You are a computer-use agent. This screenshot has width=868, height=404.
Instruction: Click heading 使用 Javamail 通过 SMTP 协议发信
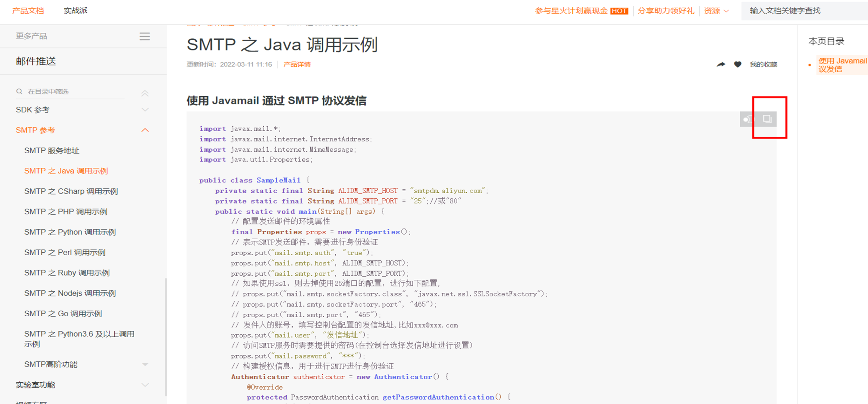(x=276, y=100)
